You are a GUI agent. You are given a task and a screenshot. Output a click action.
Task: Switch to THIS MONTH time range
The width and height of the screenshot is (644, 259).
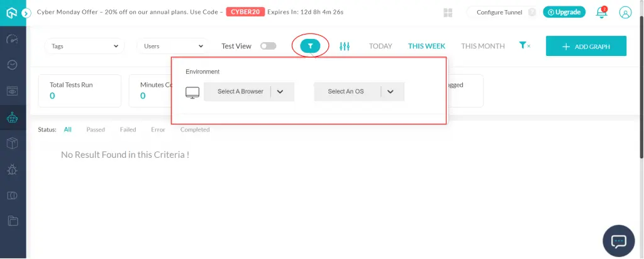click(x=482, y=46)
